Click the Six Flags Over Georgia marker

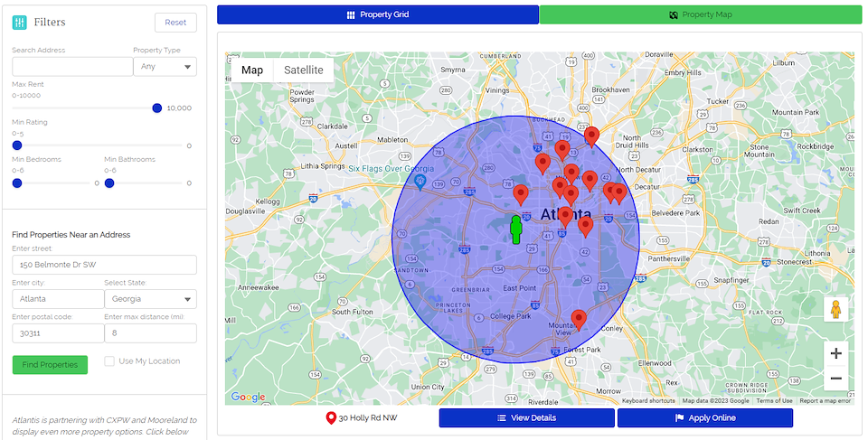(420, 181)
